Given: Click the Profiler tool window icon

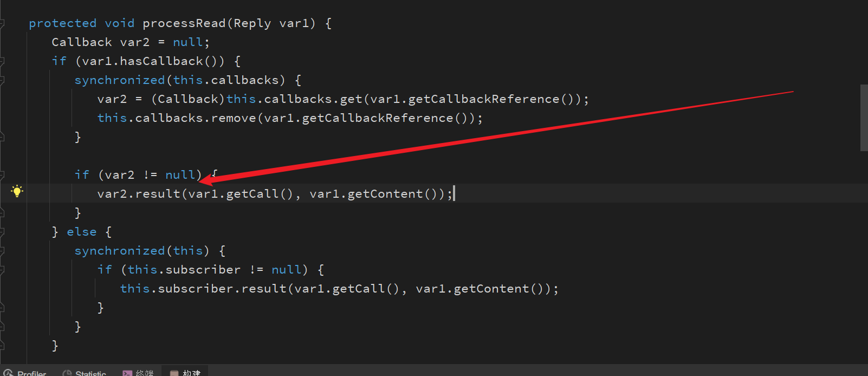Looking at the screenshot, I should coord(8,373).
